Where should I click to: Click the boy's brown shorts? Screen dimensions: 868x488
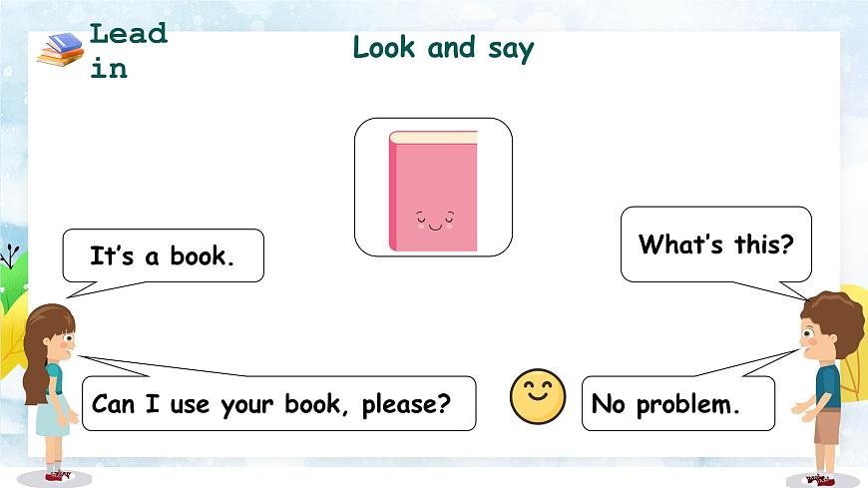click(x=826, y=425)
